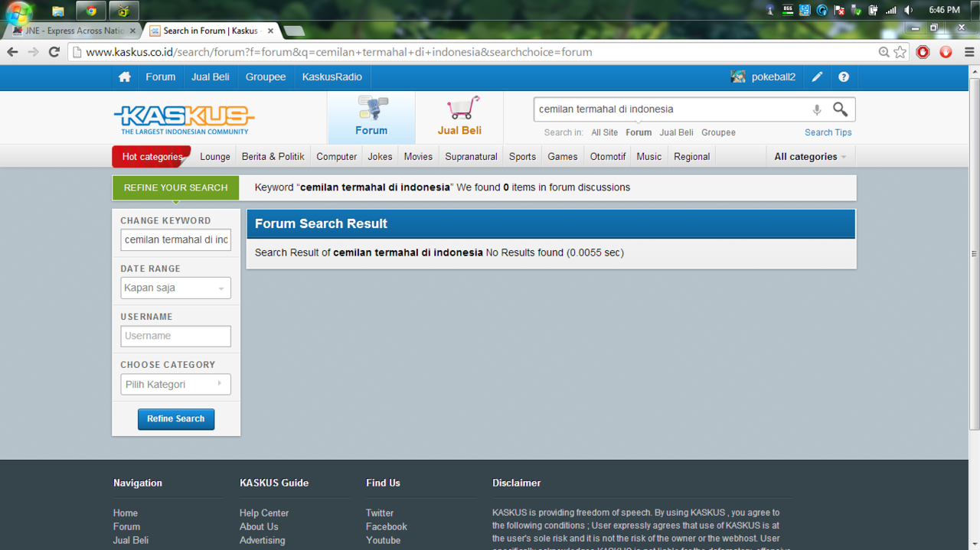Open the Search Tips link
The width and height of the screenshot is (980, 550).
828,132
